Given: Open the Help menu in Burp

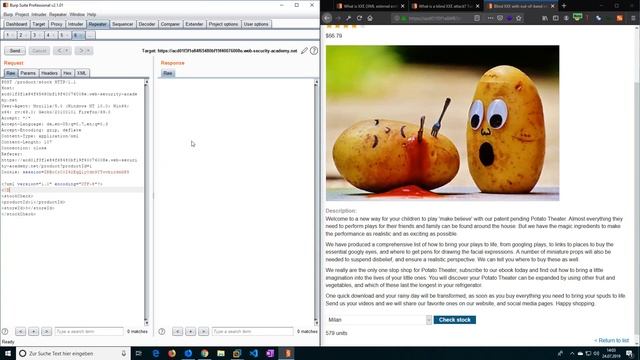Looking at the screenshot, I should pyautogui.click(x=91, y=14).
